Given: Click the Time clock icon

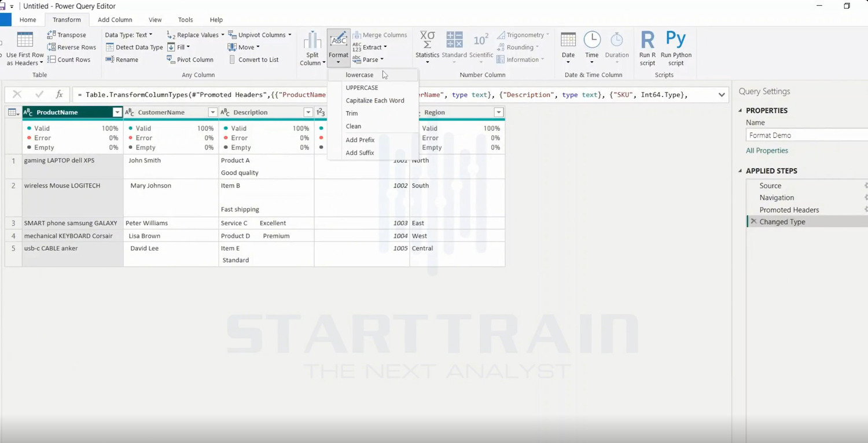Looking at the screenshot, I should (x=592, y=40).
